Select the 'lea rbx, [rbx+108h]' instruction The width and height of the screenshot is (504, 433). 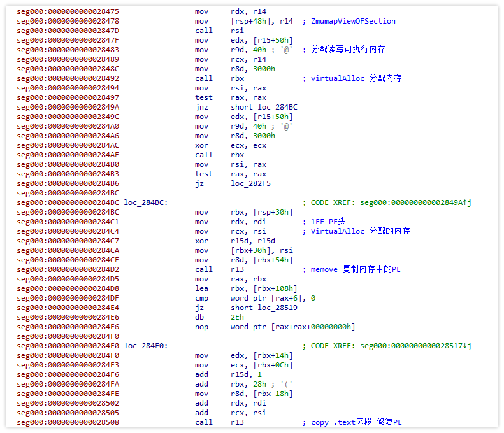pyautogui.click(x=244, y=288)
